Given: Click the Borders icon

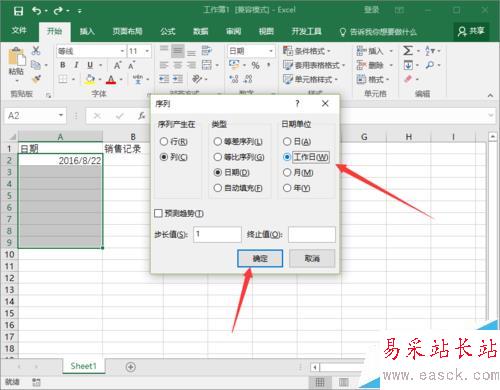Looking at the screenshot, I should [63, 79].
